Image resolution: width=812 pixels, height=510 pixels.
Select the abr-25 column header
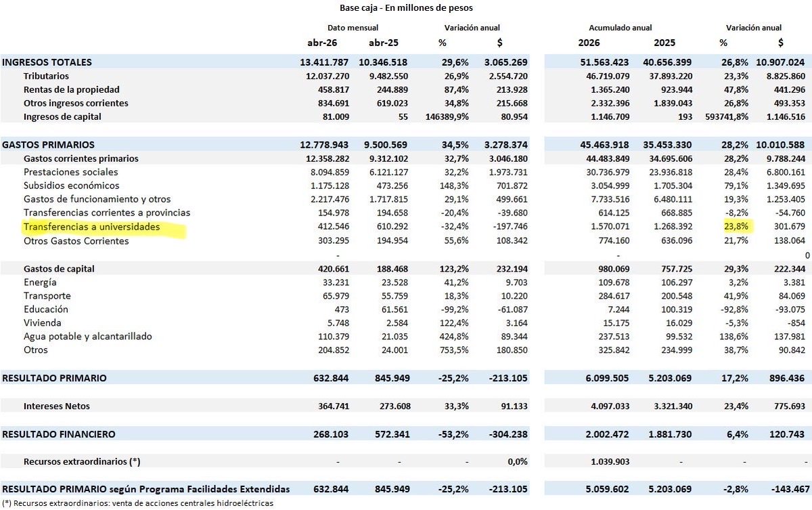(x=384, y=43)
